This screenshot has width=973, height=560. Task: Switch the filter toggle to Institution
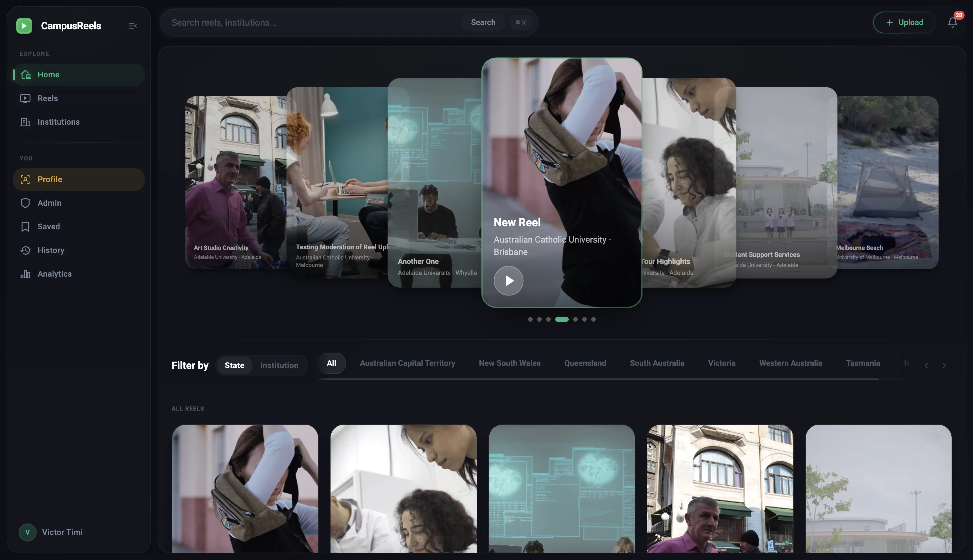tap(279, 365)
